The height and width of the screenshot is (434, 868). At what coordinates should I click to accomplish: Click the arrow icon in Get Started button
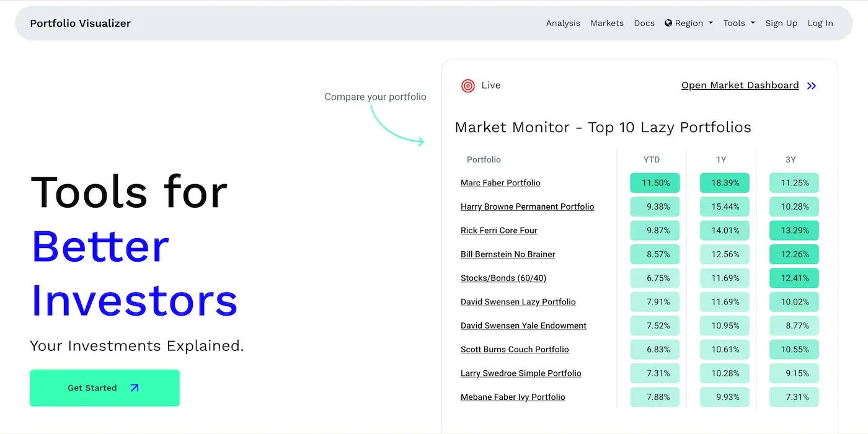point(135,388)
